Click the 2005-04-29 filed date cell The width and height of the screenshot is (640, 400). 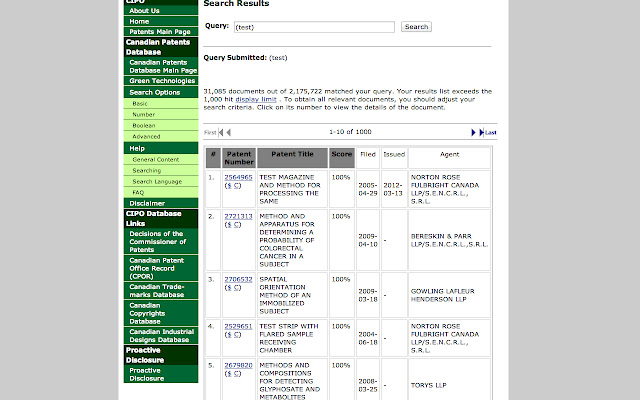tap(368, 189)
